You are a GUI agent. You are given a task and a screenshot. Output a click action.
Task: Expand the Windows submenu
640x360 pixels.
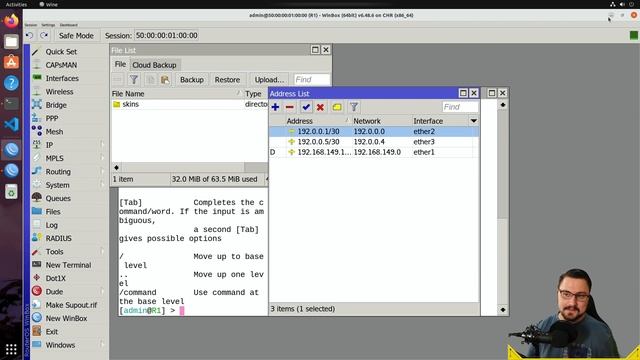60,345
